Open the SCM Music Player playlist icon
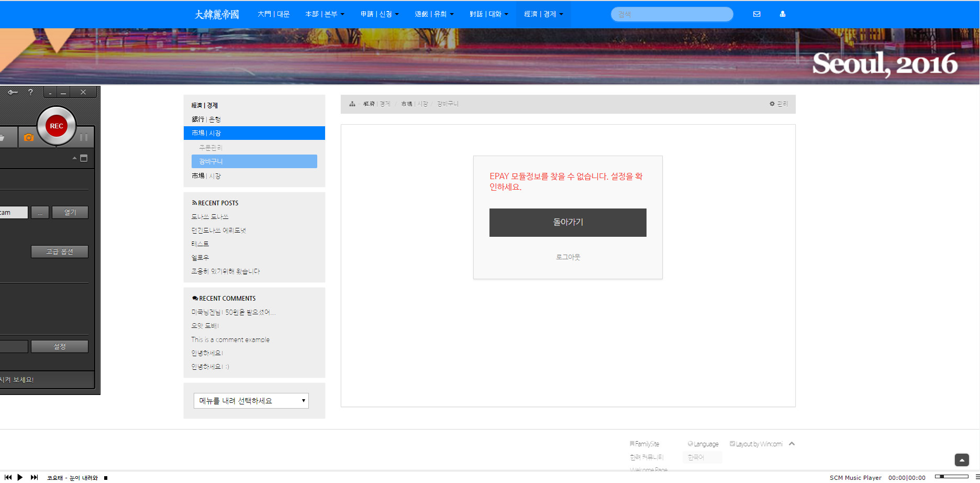Viewport: 980px width, 483px height. (x=977, y=477)
